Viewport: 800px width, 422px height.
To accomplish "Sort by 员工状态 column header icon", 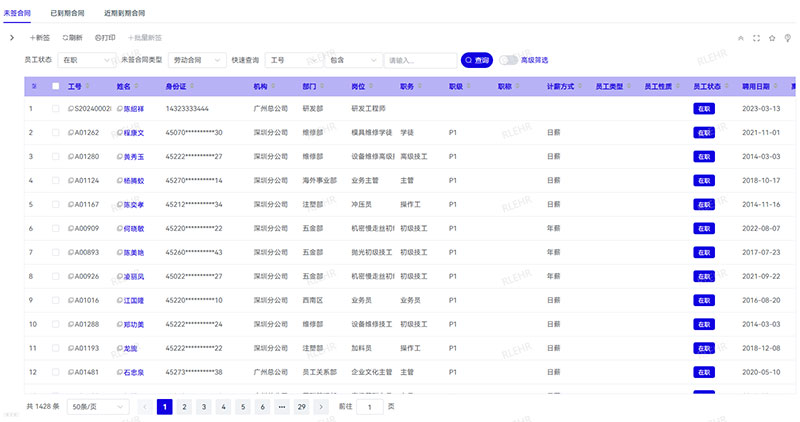I will 727,86.
